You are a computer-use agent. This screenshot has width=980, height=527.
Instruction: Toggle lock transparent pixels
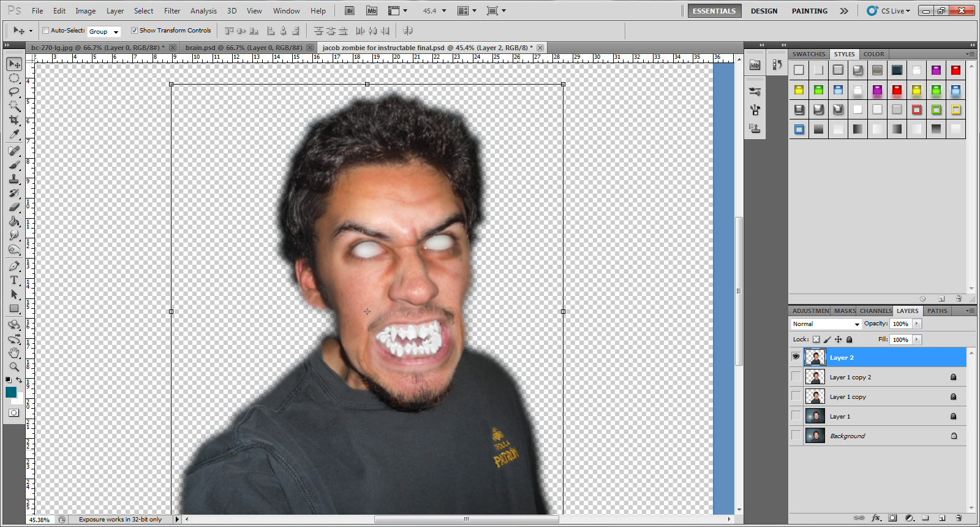click(816, 339)
